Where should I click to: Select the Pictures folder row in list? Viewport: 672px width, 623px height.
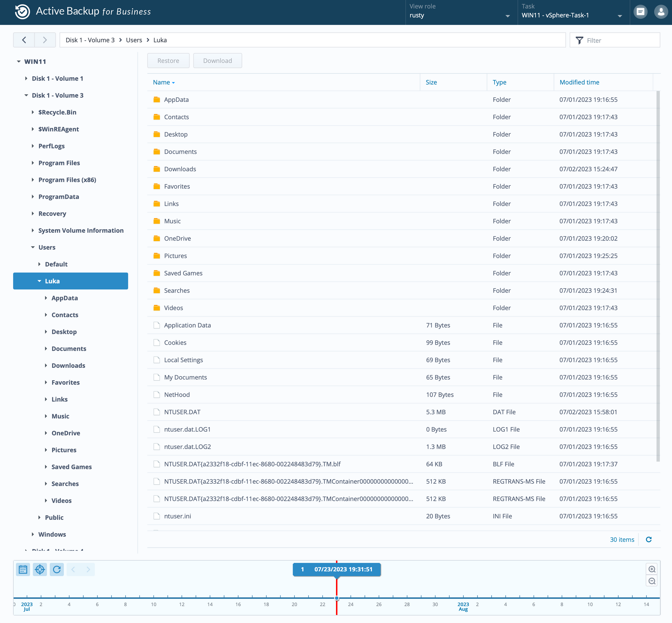coord(402,256)
